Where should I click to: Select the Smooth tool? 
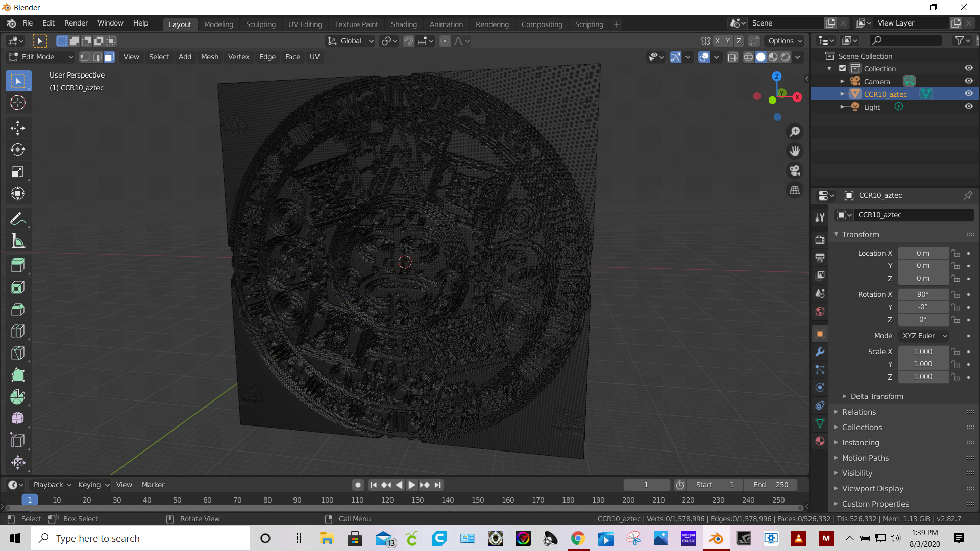[x=18, y=418]
